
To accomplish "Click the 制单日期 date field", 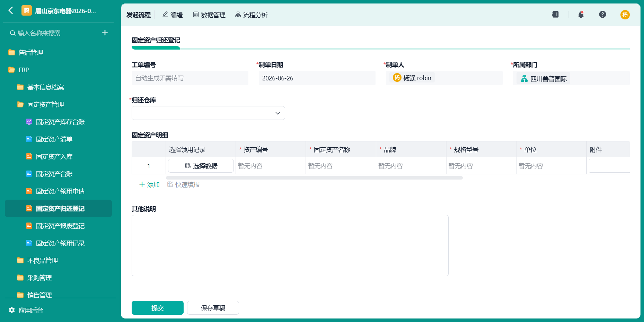I will pos(317,78).
